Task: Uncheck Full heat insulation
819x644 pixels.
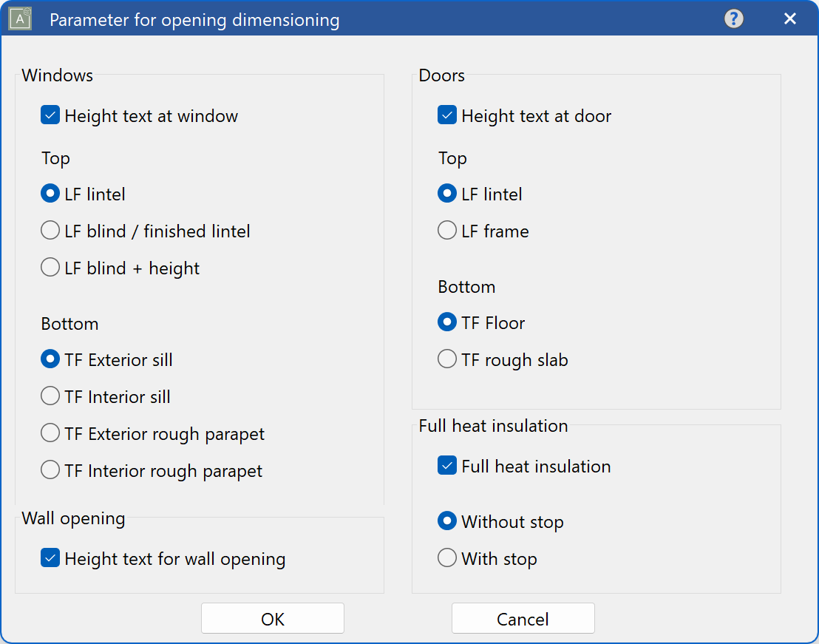Action: pos(446,466)
